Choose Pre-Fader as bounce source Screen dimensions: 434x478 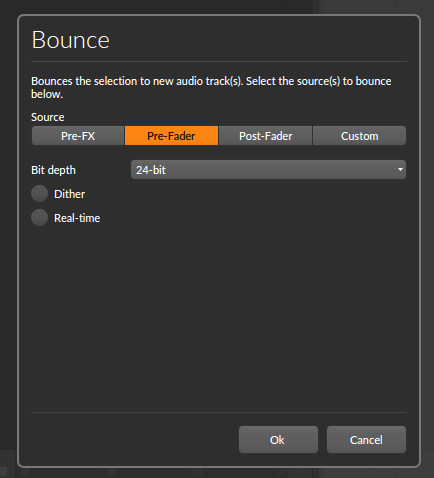pyautogui.click(x=171, y=136)
